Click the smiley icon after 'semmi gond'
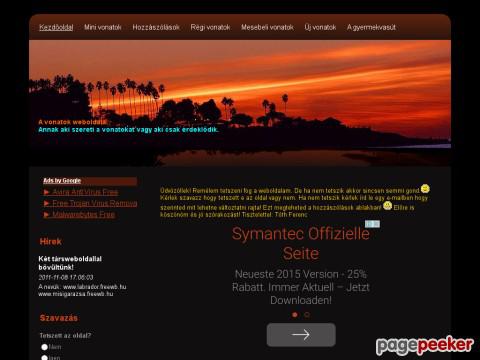 (425, 189)
